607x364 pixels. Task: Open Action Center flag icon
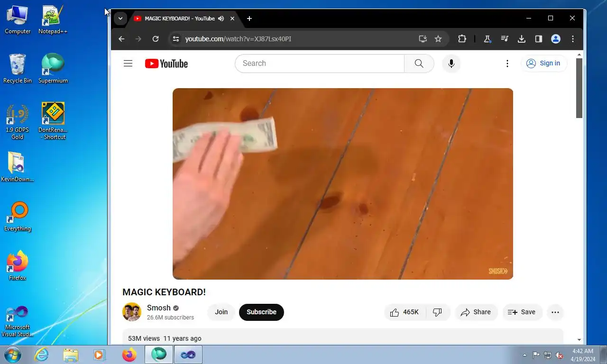pyautogui.click(x=536, y=355)
